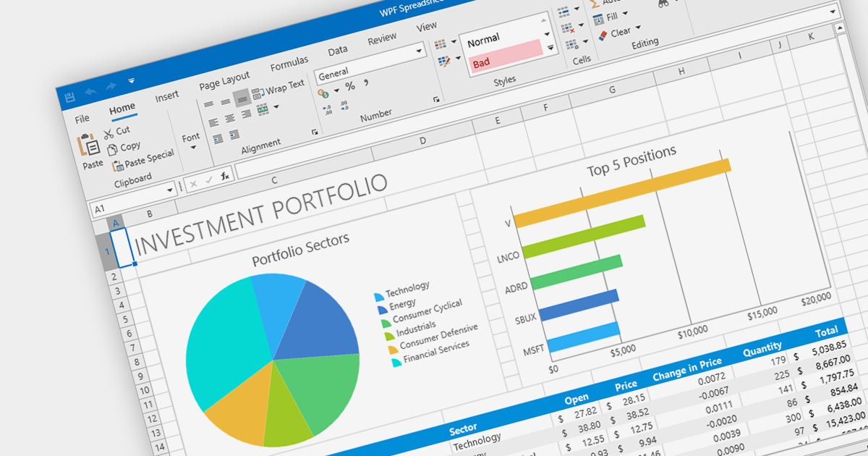Open Alignment group dialog launcher

tap(315, 132)
